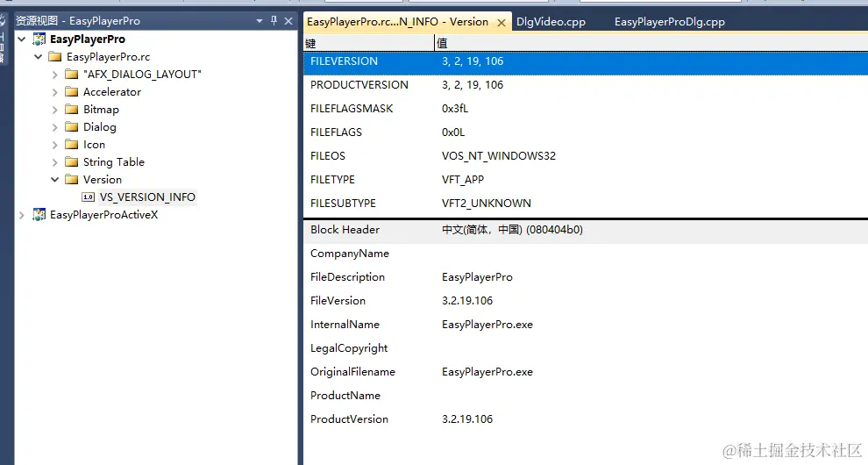Click the Bitmap folder icon
868x465 pixels.
[71, 109]
